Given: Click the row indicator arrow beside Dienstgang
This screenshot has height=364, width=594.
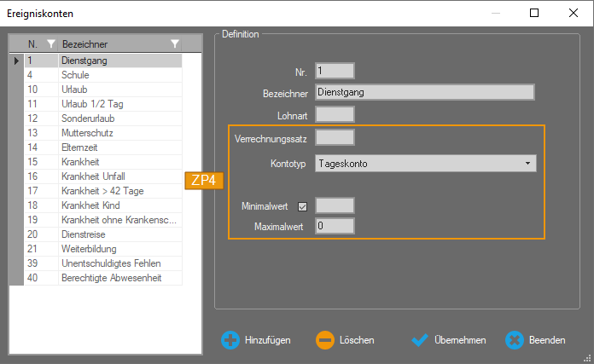Looking at the screenshot, I should point(16,61).
